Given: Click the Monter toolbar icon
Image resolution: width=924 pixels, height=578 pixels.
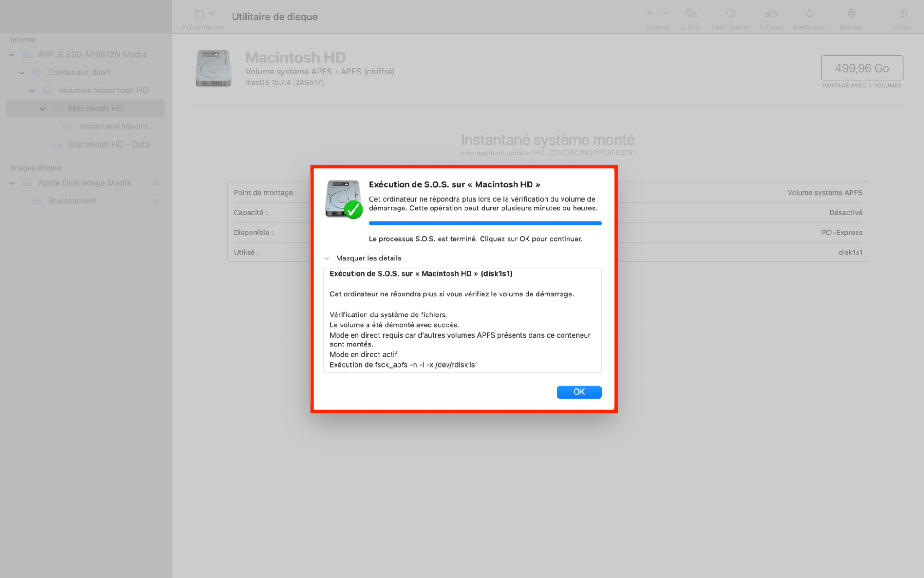Looking at the screenshot, I should click(x=851, y=13).
